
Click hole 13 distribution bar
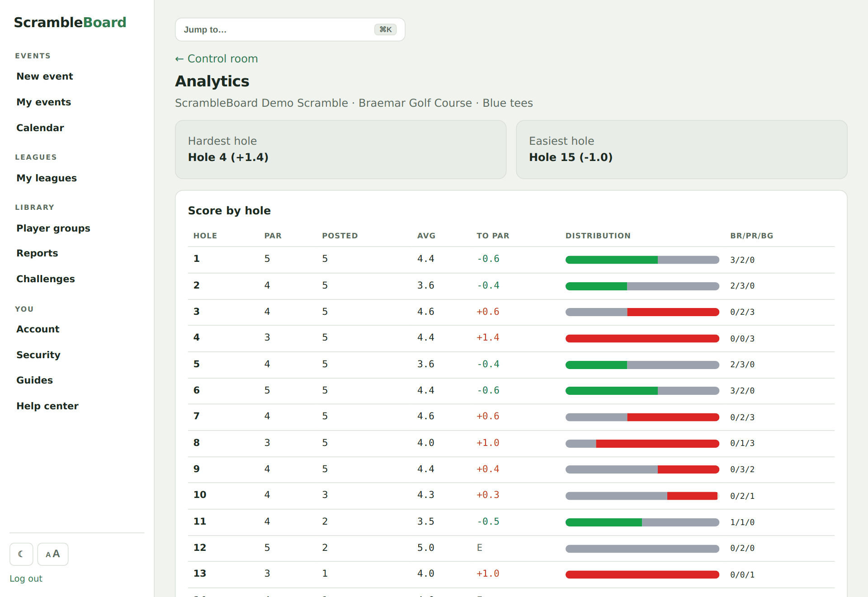point(642,574)
